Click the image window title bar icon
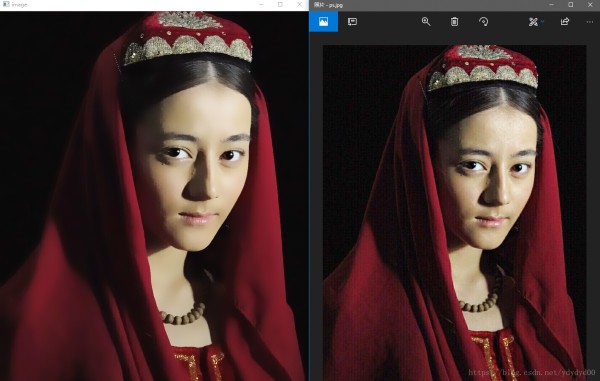 click(x=6, y=5)
